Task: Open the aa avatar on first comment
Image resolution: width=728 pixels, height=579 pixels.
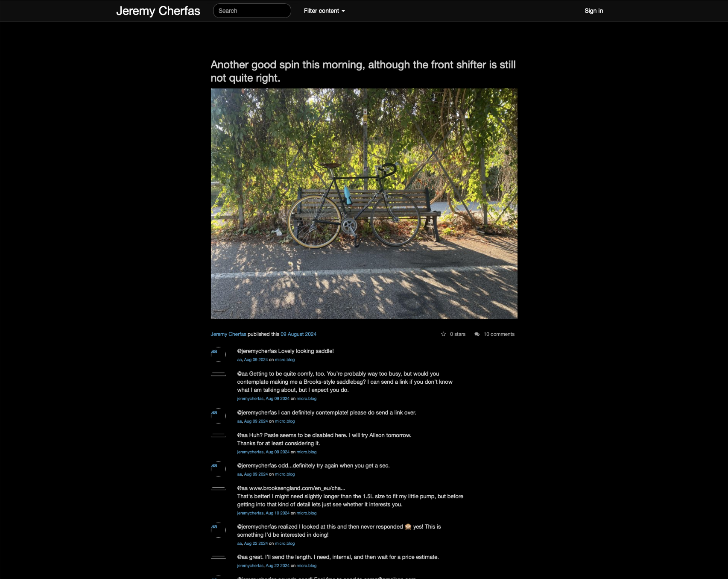Action: (x=218, y=355)
